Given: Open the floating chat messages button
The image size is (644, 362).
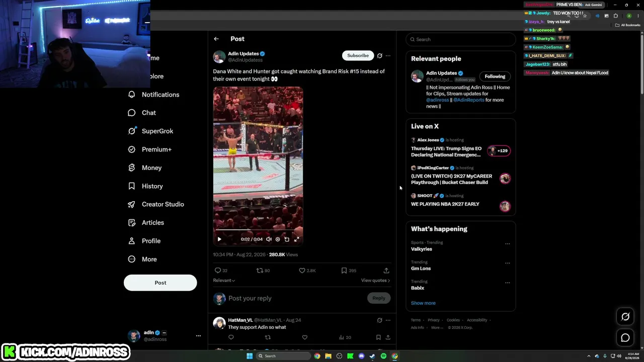Looking at the screenshot, I should coord(625,338).
